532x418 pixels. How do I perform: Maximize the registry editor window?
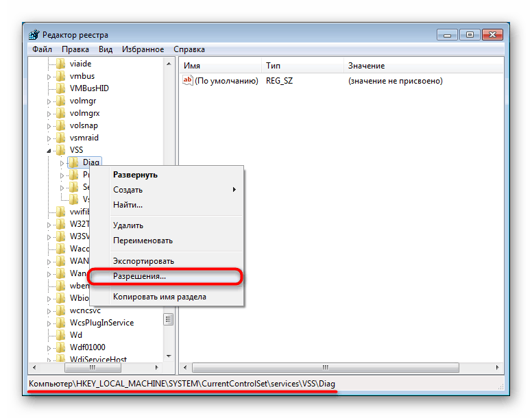tap(470, 34)
